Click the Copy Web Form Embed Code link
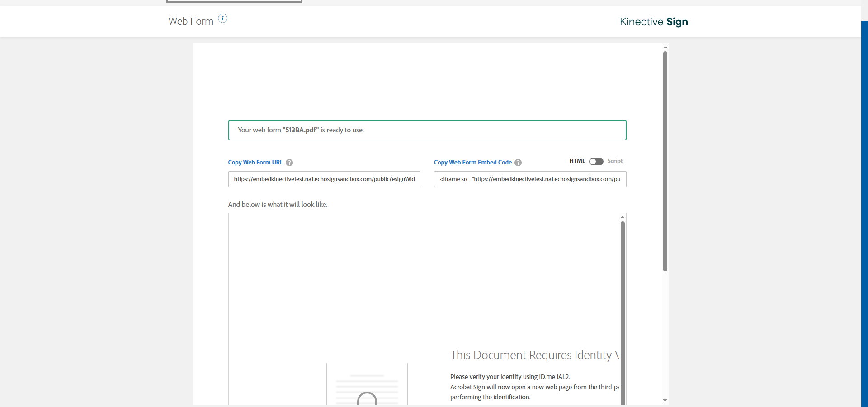The height and width of the screenshot is (407, 868). tap(473, 162)
